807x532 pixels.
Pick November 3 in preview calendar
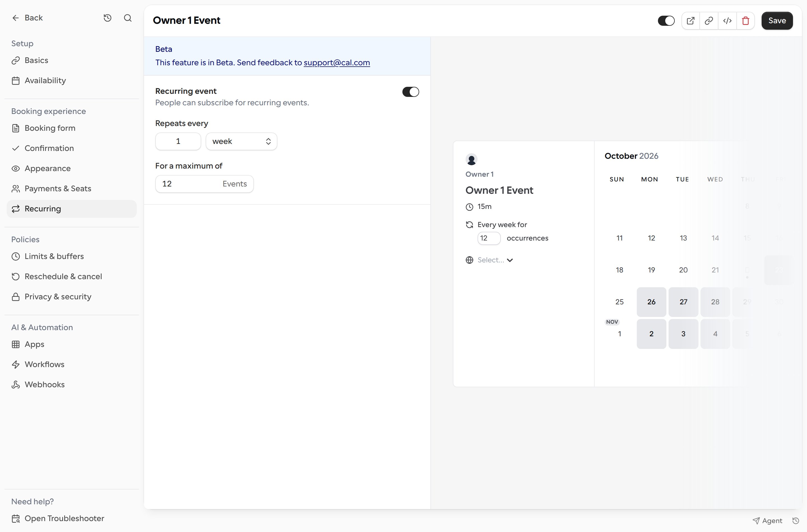[x=683, y=334]
